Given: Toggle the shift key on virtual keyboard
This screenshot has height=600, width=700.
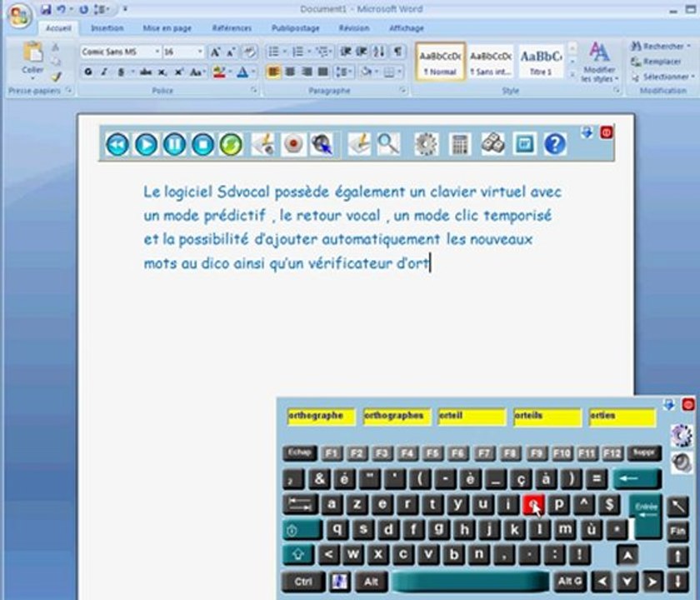Looking at the screenshot, I should pyautogui.click(x=298, y=555).
